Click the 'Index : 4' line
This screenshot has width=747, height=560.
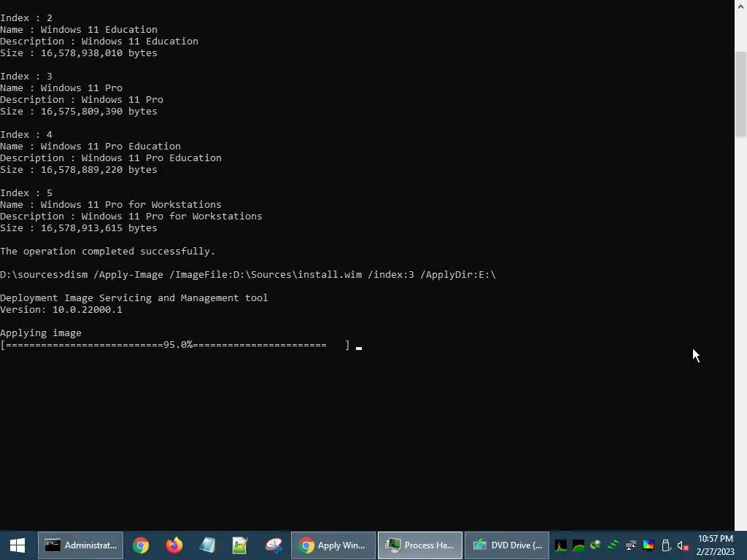click(x=26, y=135)
